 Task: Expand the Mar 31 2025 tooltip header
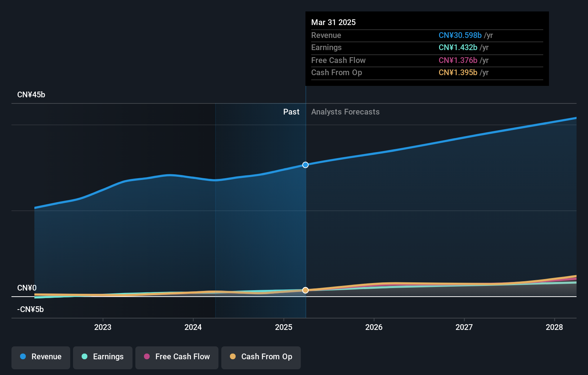333,22
